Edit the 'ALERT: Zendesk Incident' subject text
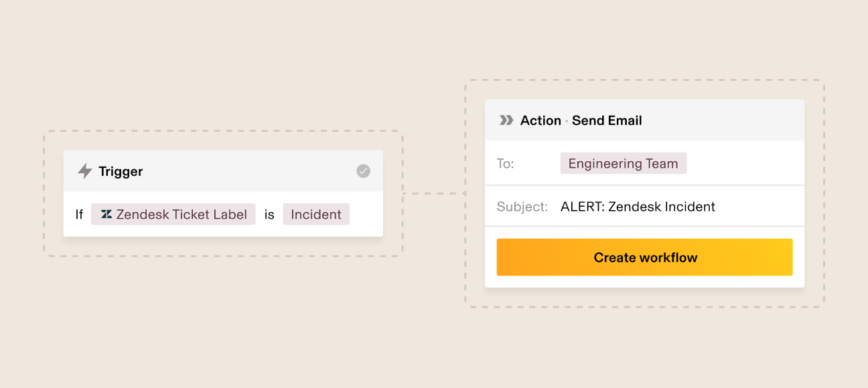868x388 pixels. point(638,207)
